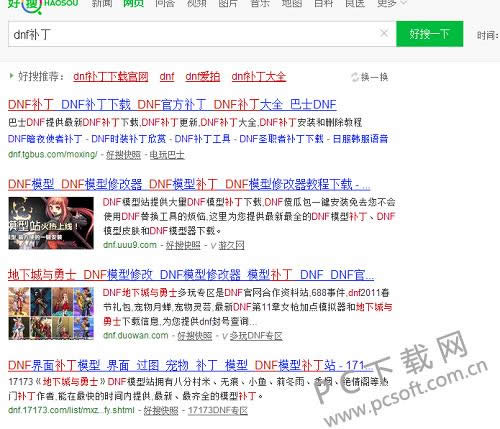Click the 换一换 refresh arrows icon
Viewport: 500px width, 429px height.
355,77
